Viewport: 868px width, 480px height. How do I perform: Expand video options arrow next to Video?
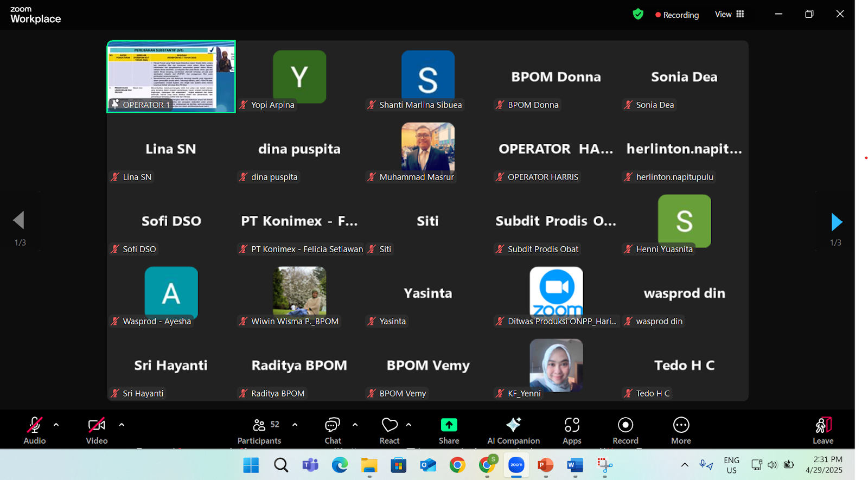[122, 425]
